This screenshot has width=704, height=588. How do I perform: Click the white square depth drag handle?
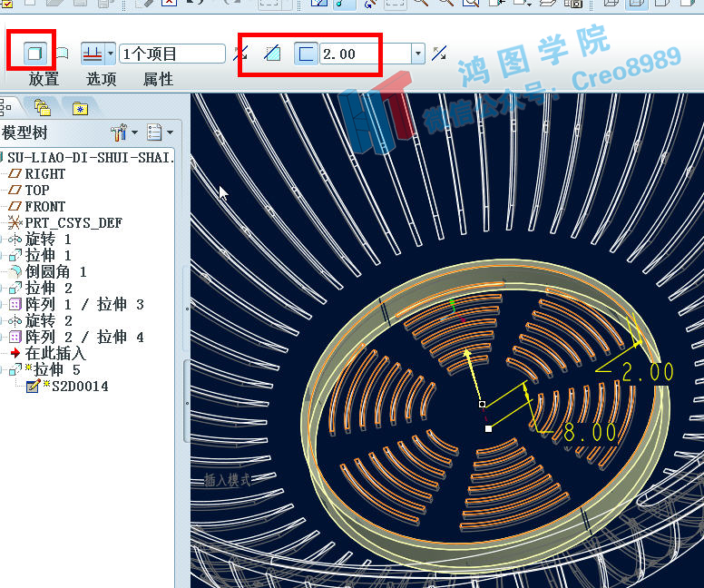tap(488, 428)
